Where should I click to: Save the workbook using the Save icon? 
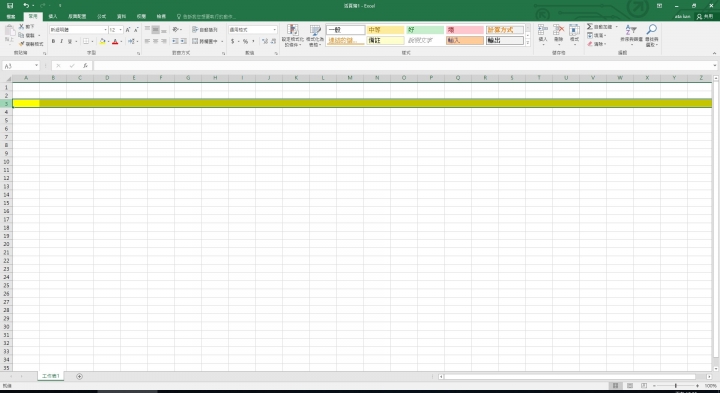[x=10, y=6]
